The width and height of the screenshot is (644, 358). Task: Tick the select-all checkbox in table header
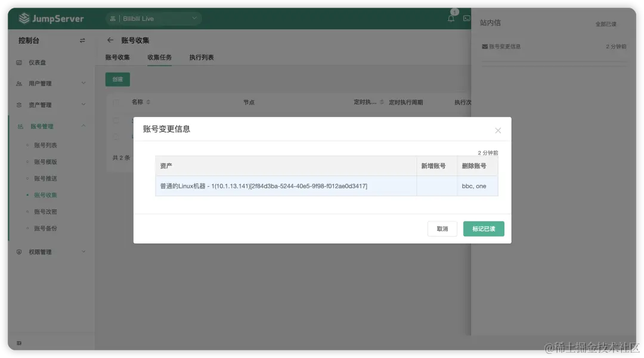pyautogui.click(x=116, y=102)
